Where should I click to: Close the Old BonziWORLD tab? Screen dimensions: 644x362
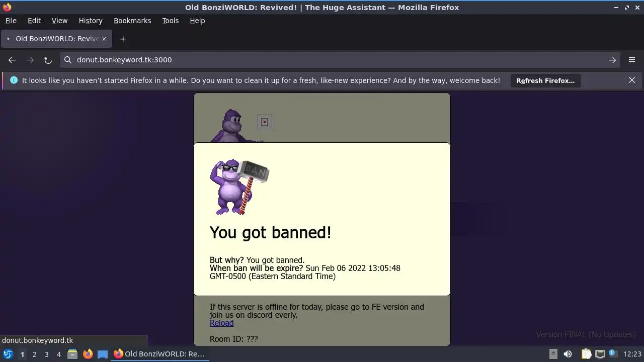104,39
